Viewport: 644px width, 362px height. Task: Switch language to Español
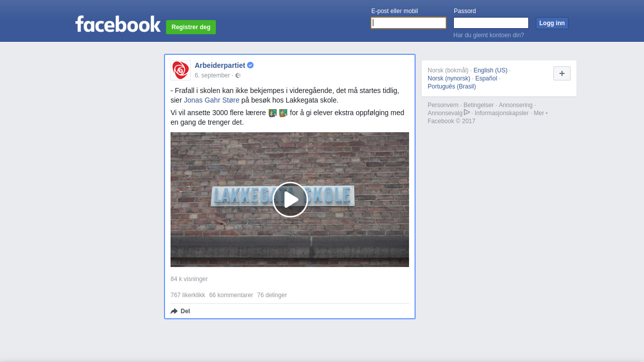486,78
